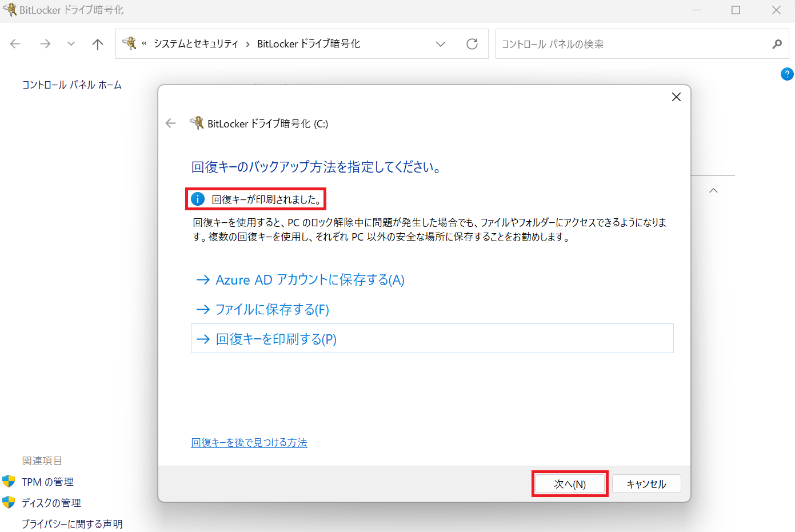Open help with the blue question mark icon
Image resolution: width=795 pixels, height=532 pixels.
pos(787,74)
